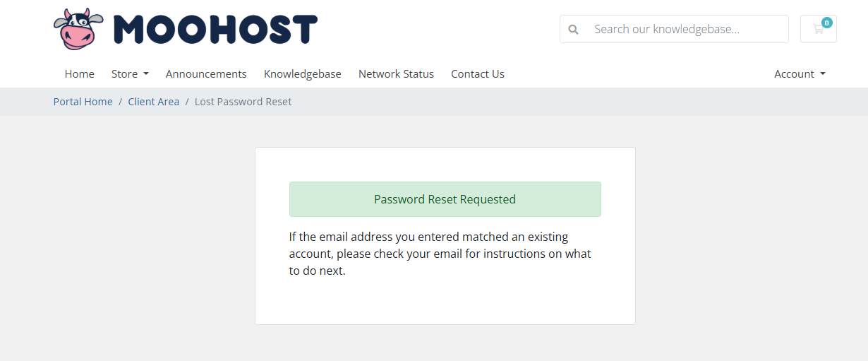The height and width of the screenshot is (361, 868).
Task: Open the shopping cart icon
Action: pyautogui.click(x=819, y=29)
